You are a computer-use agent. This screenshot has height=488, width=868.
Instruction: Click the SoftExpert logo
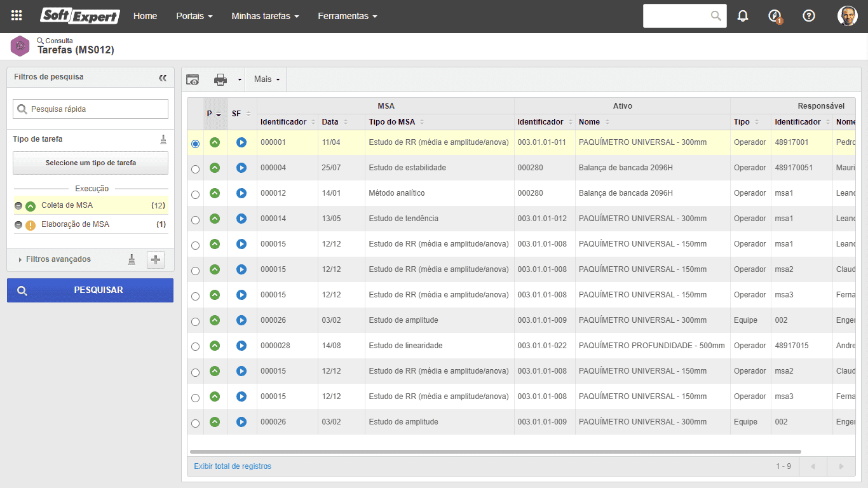pos(80,16)
